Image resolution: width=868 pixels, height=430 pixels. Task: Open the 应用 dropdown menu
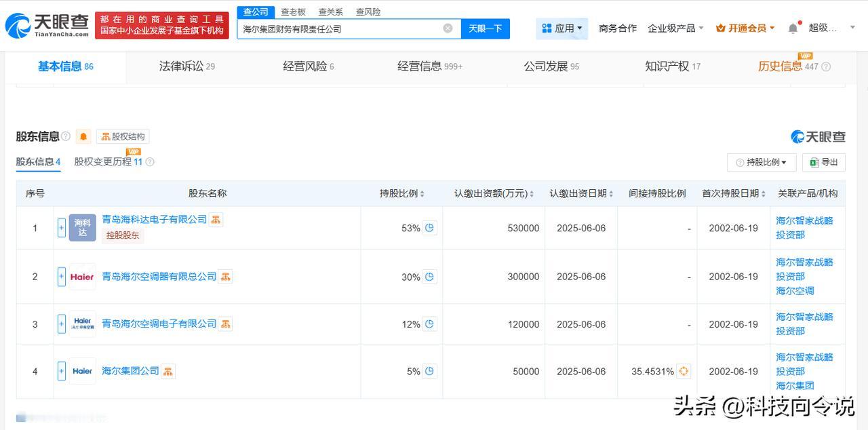pos(562,28)
